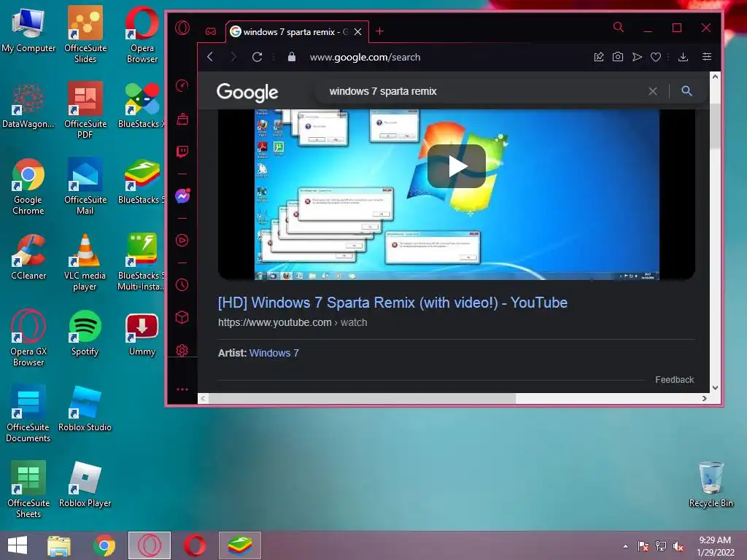Viewport: 747px width, 560px height.
Task: Select OfficeSuite Documents desktop shortcut
Action: (28, 413)
